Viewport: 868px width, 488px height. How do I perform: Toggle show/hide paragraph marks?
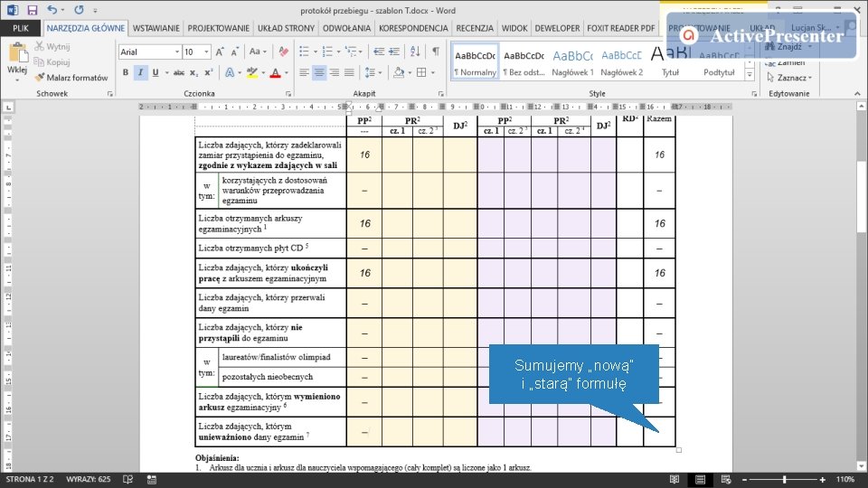436,52
